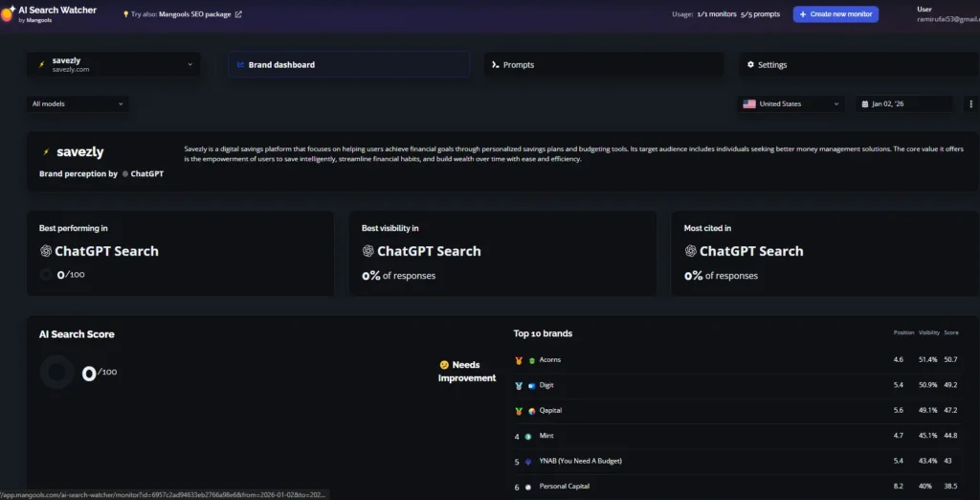Expand the savezly monitor selector
The height and width of the screenshot is (500, 980).
pyautogui.click(x=114, y=64)
